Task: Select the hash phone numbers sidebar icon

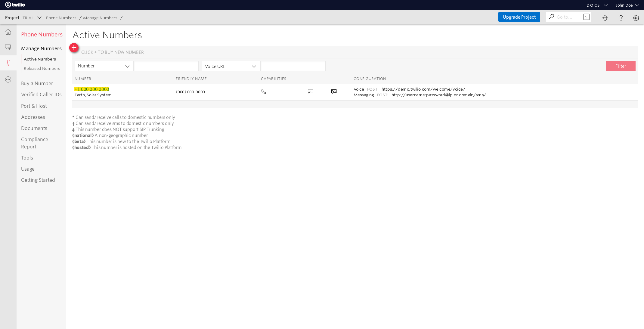Action: pos(8,63)
